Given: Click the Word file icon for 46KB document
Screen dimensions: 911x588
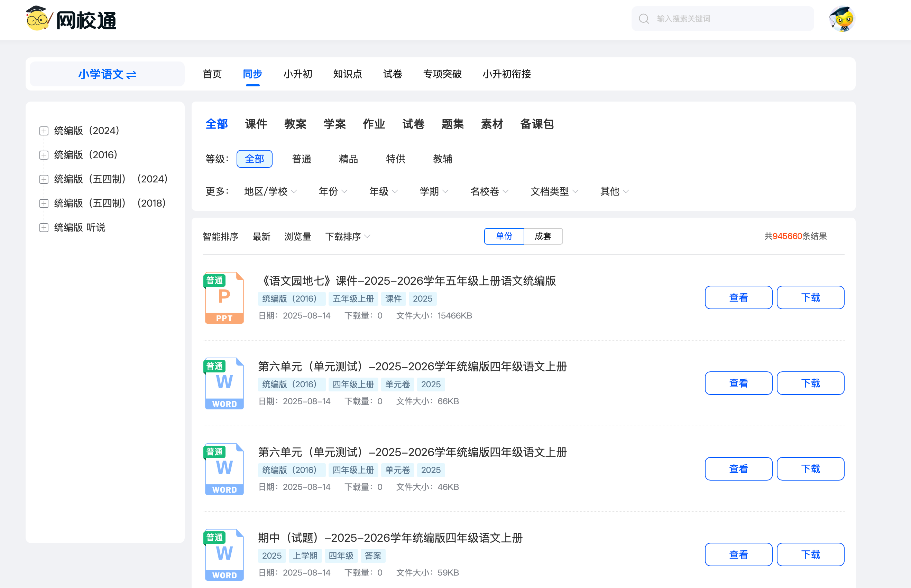Looking at the screenshot, I should tap(224, 469).
